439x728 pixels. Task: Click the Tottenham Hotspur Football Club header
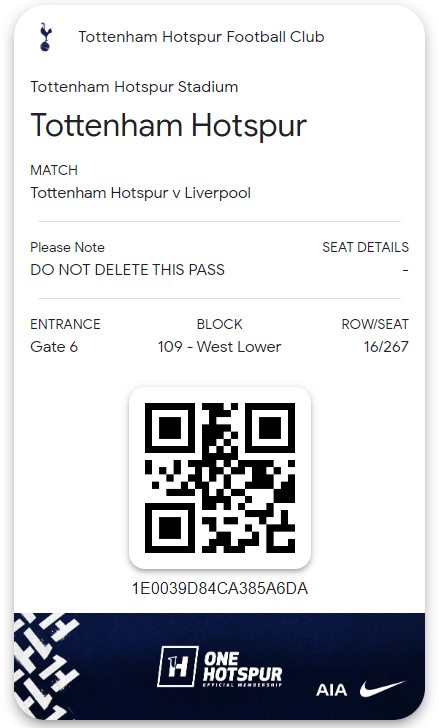point(201,37)
